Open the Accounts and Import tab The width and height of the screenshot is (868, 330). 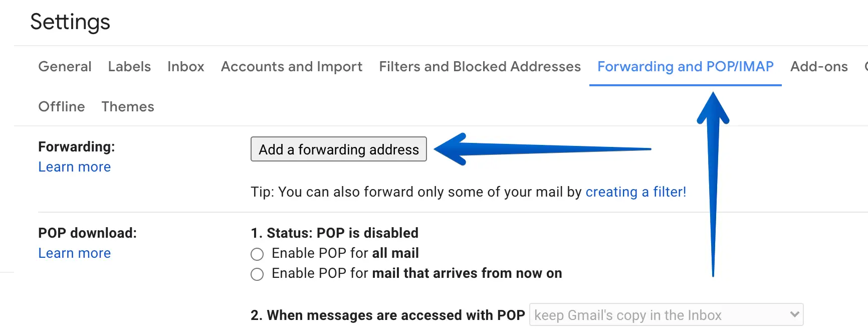pyautogui.click(x=292, y=67)
